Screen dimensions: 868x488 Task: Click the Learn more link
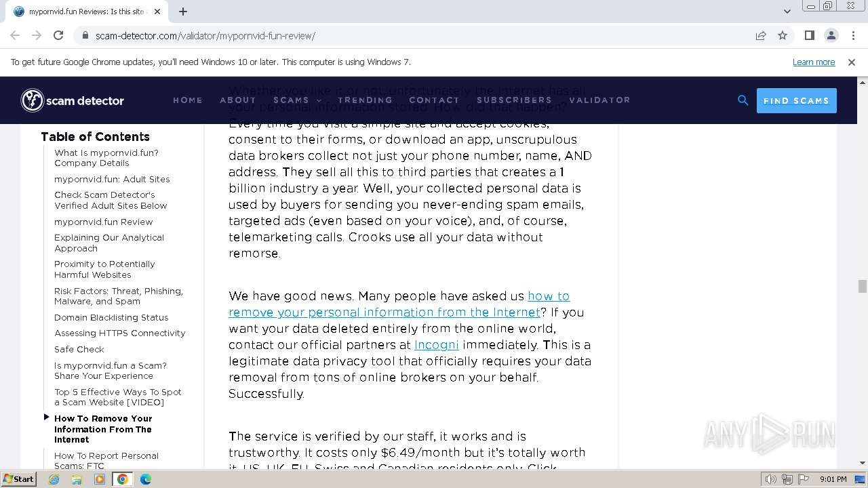point(814,62)
